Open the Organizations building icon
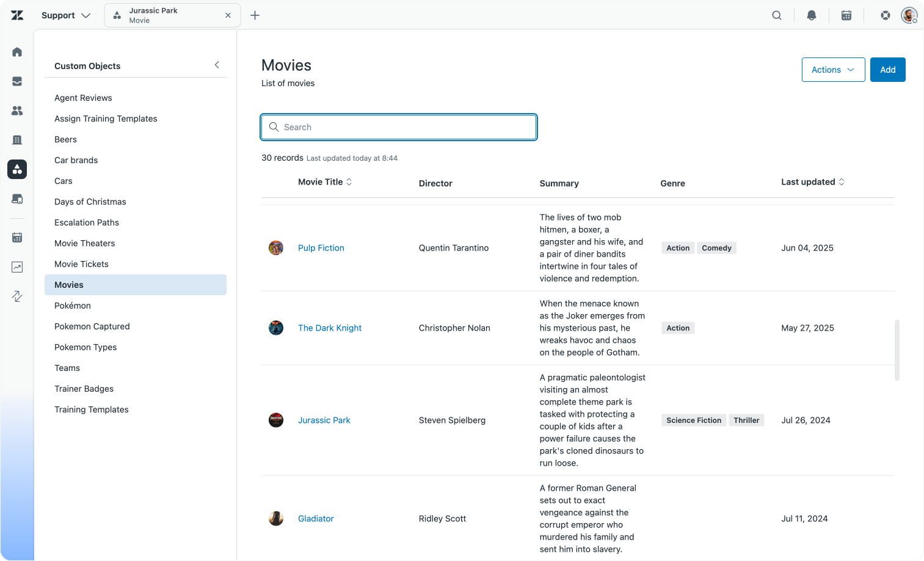 click(17, 140)
